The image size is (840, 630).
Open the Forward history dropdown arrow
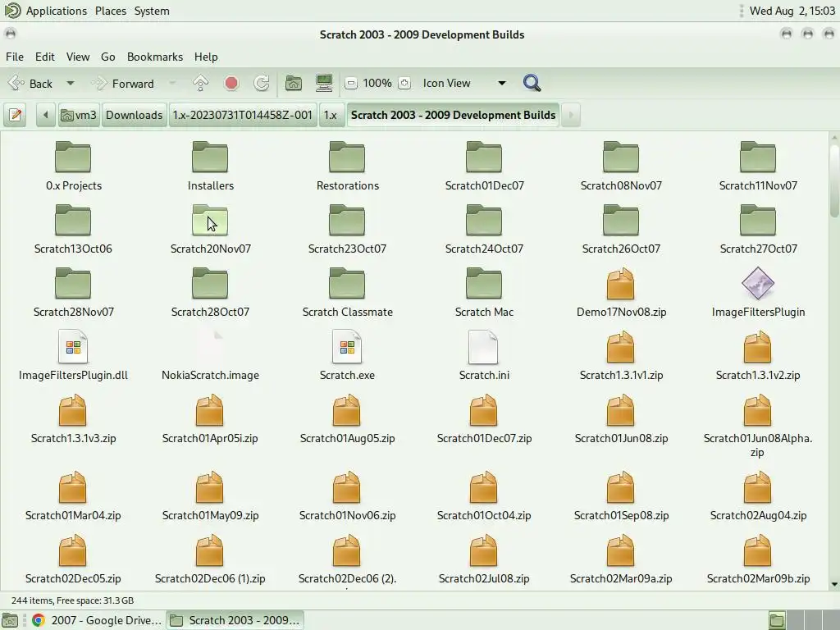(x=172, y=84)
